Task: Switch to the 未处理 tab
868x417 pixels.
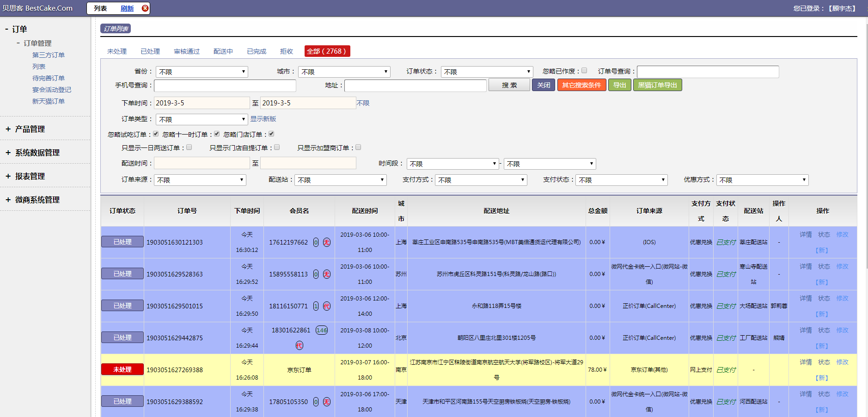Action: pyautogui.click(x=117, y=51)
